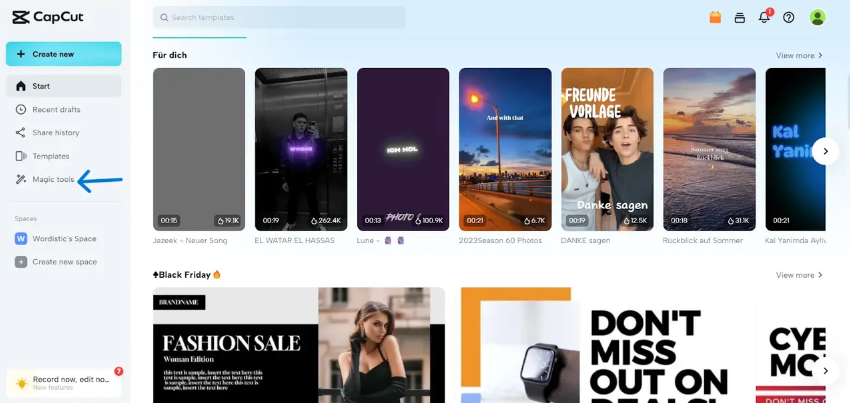Show next Black Friday templates arrow
850x403 pixels.
(x=826, y=371)
